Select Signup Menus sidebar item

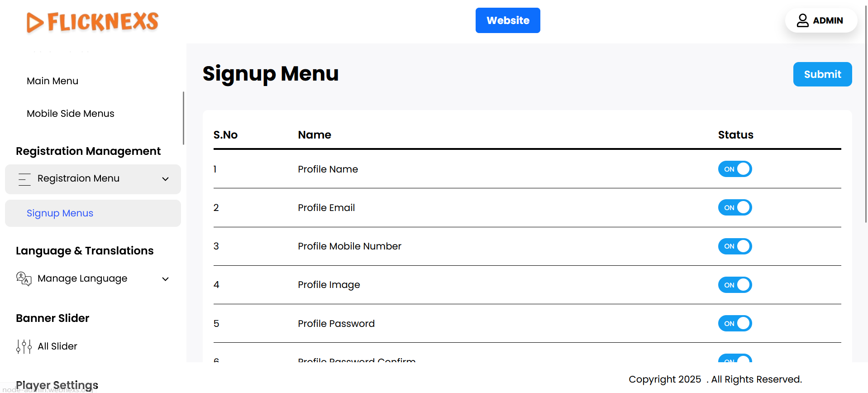(60, 213)
